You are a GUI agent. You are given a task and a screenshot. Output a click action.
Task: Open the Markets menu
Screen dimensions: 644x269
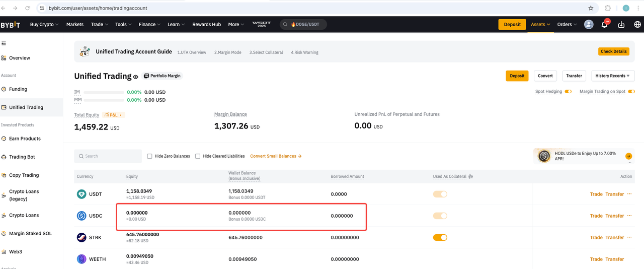point(75,25)
